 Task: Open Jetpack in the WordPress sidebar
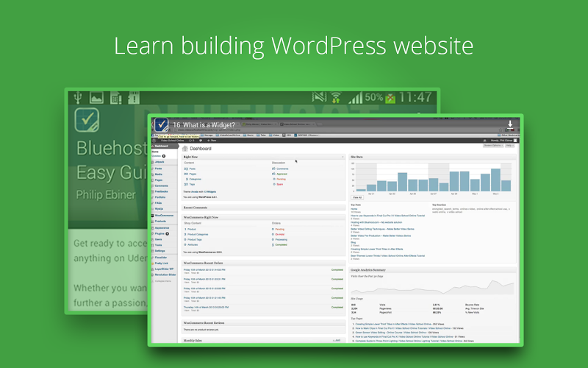[159, 162]
